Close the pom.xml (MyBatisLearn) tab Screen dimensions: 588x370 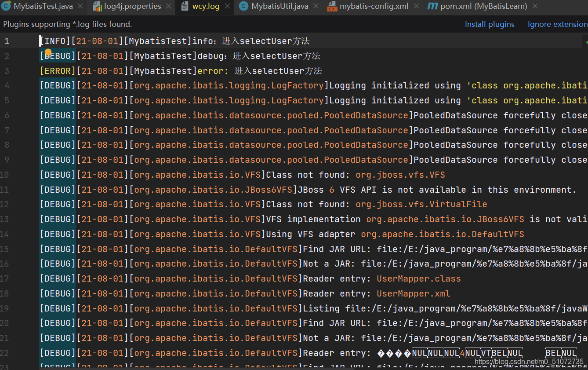pos(535,7)
